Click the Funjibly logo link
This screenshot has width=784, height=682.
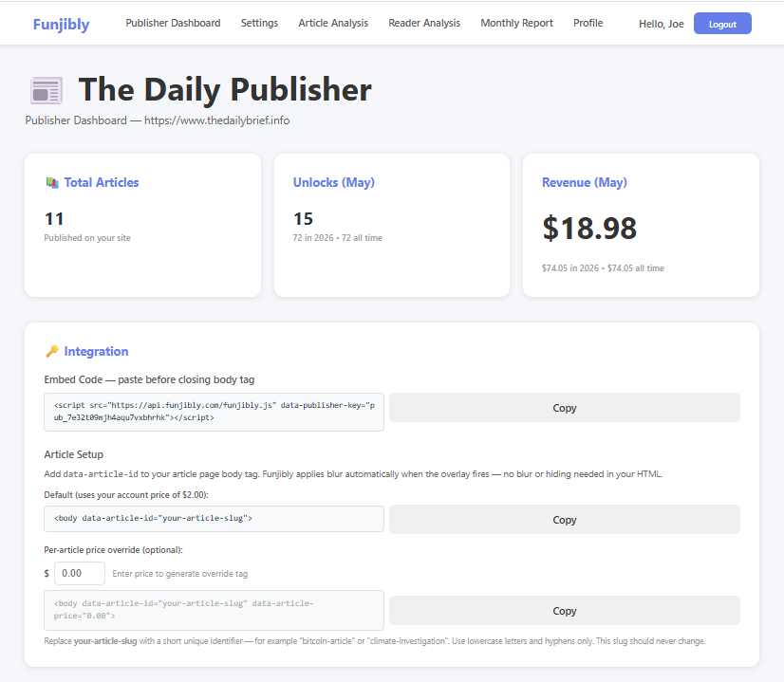click(61, 24)
